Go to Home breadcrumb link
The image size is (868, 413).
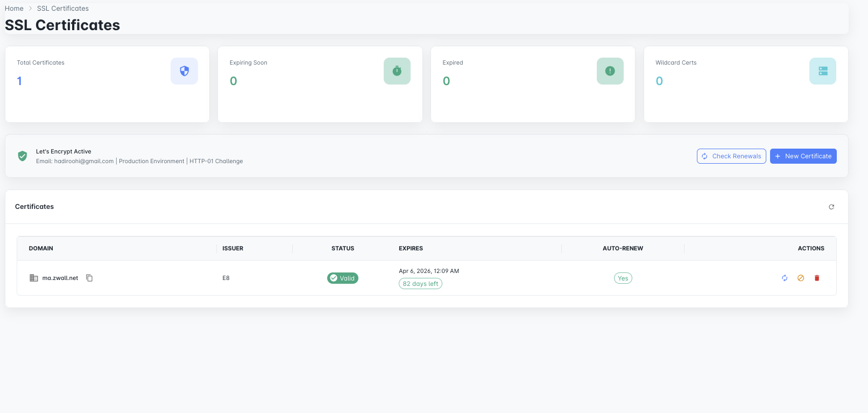(x=14, y=9)
